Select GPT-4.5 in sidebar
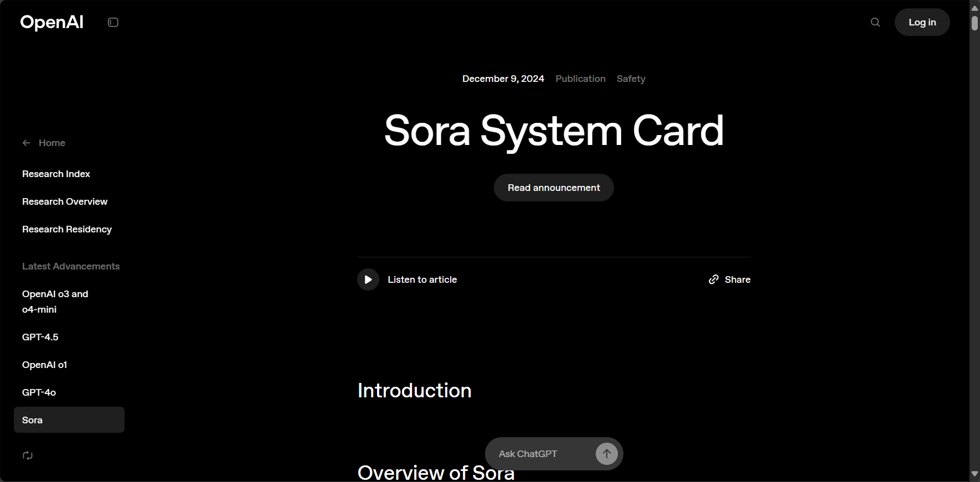 click(40, 337)
